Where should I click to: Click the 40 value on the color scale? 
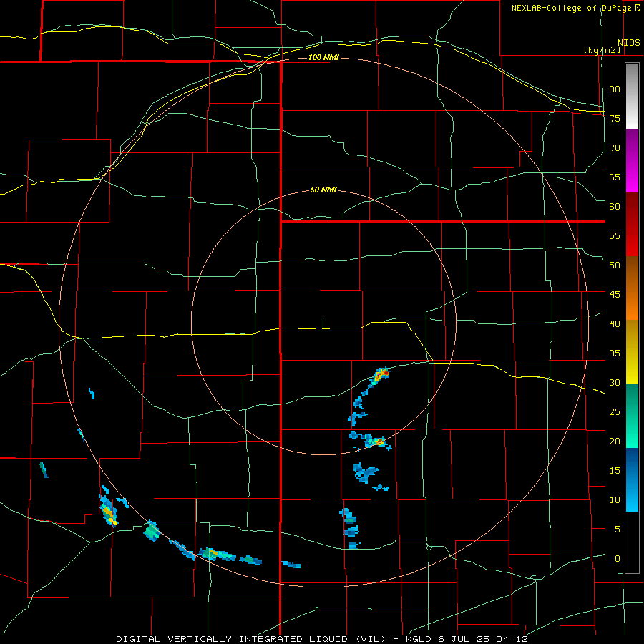[615, 323]
